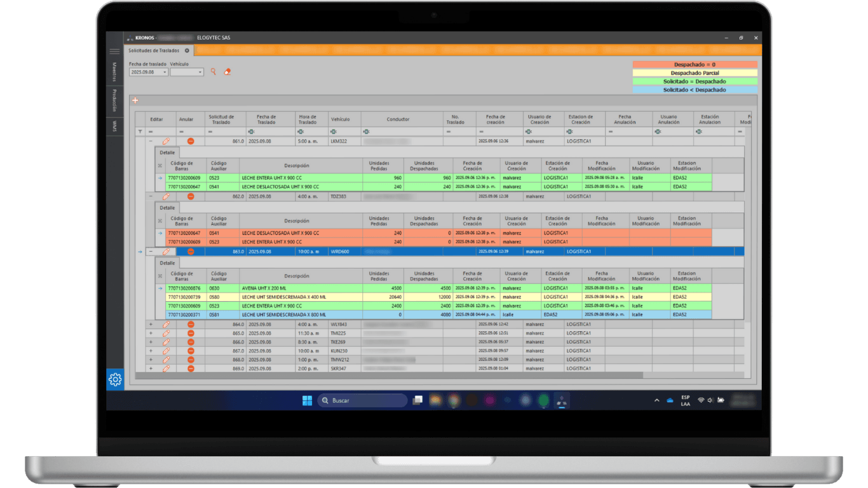Screen dimensions: 868x488
Task: Open the Fecha de traslado date dropdown
Action: (165, 72)
